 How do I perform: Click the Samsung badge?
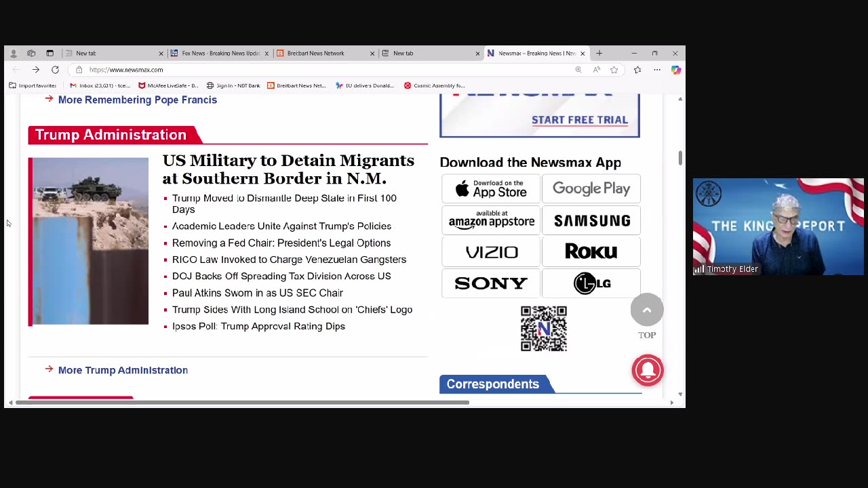point(591,220)
